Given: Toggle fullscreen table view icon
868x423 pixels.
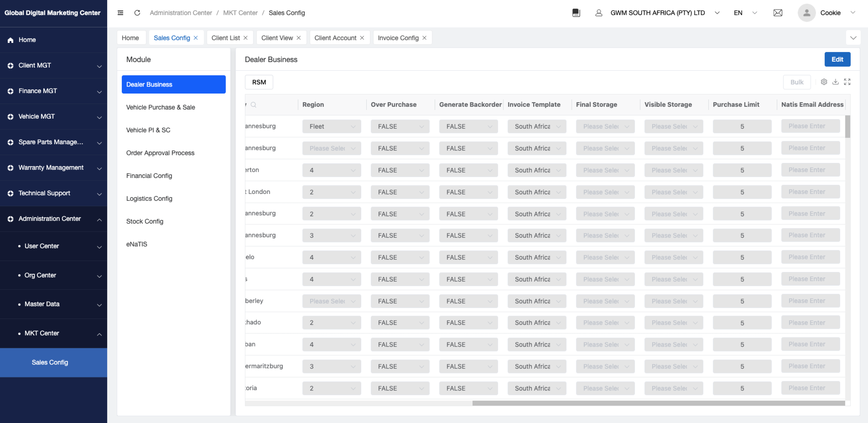Looking at the screenshot, I should pyautogui.click(x=847, y=82).
